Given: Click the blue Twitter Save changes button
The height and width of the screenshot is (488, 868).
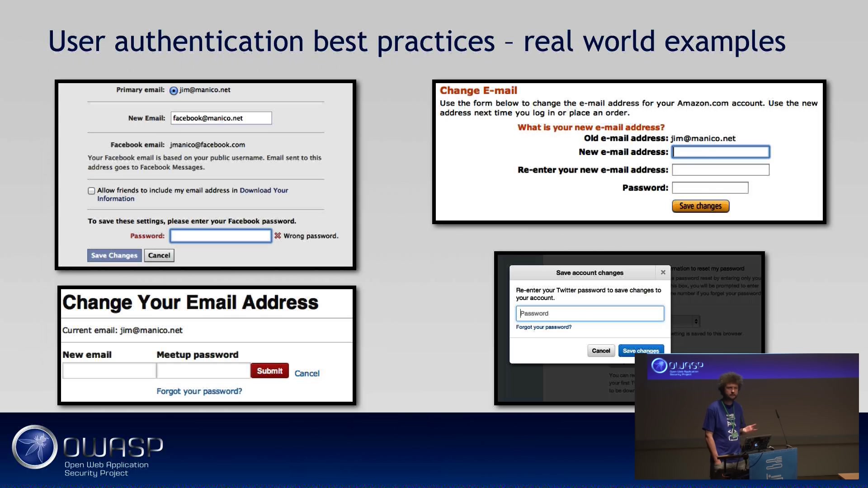Looking at the screenshot, I should coord(641,351).
